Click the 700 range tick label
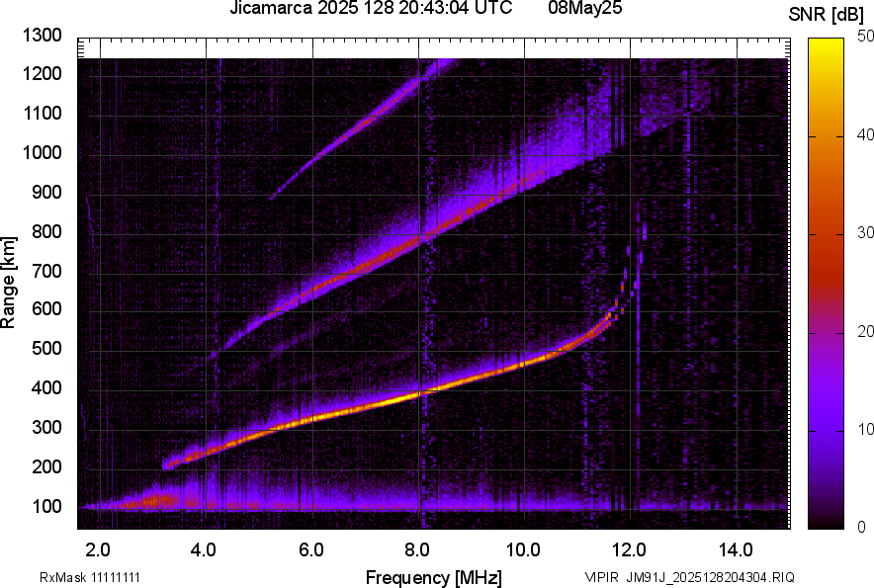Screen dimensions: 874x588 (x=46, y=272)
